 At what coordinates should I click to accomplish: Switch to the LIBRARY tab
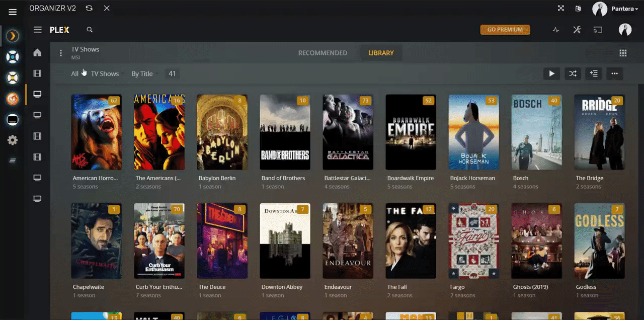pyautogui.click(x=381, y=53)
